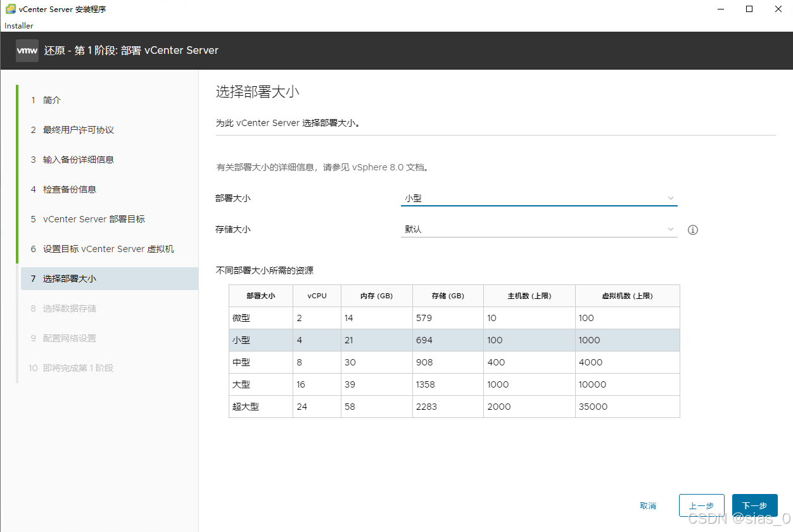Minimize the installer window
The image size is (793, 532).
[x=721, y=9]
